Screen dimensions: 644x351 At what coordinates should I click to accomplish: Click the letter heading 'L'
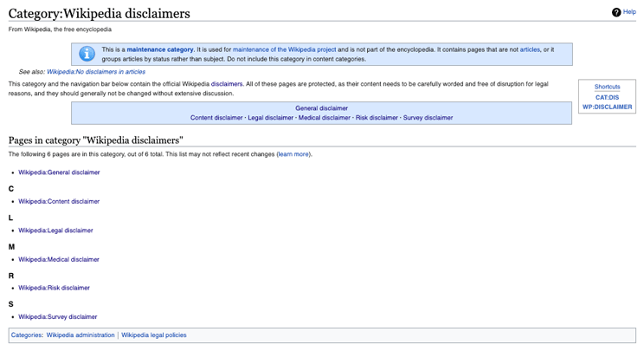point(10,218)
